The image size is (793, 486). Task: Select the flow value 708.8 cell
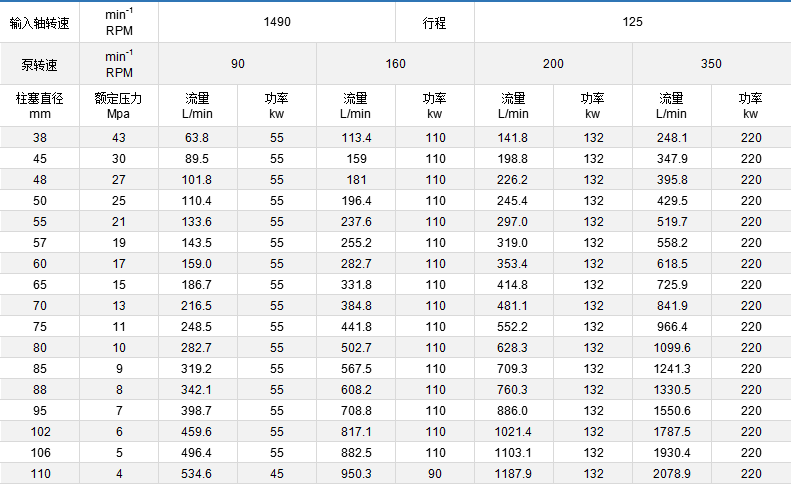(356, 411)
